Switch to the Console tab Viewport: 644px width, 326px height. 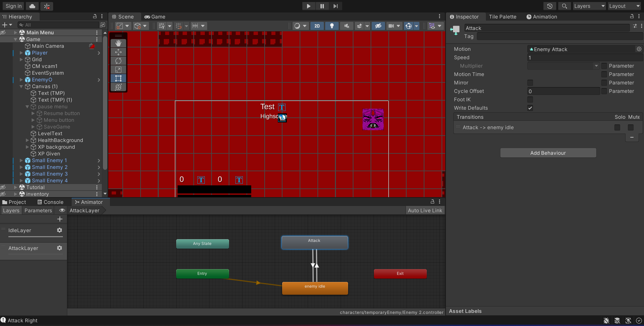tap(51, 202)
